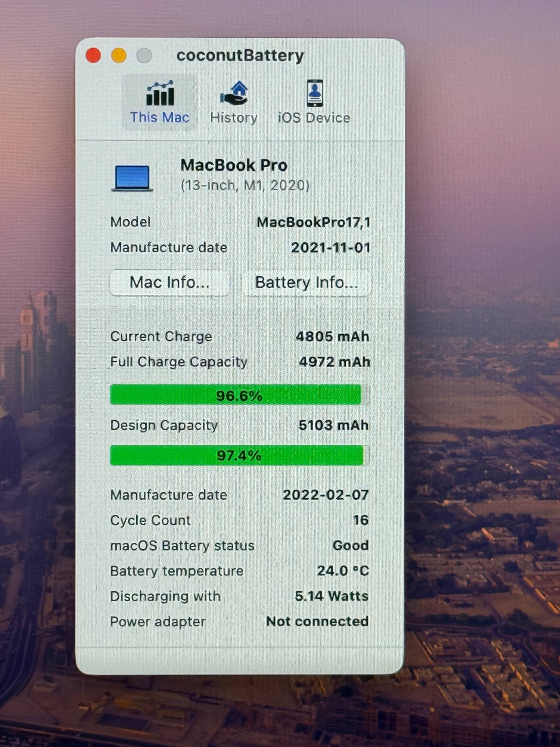Click the 4805 mAh value

(x=333, y=337)
